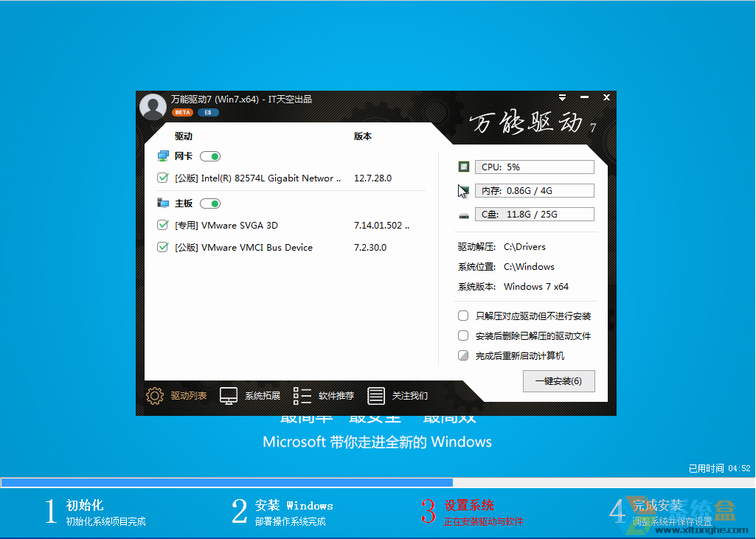Click step 4 完成安装 label

click(x=658, y=505)
